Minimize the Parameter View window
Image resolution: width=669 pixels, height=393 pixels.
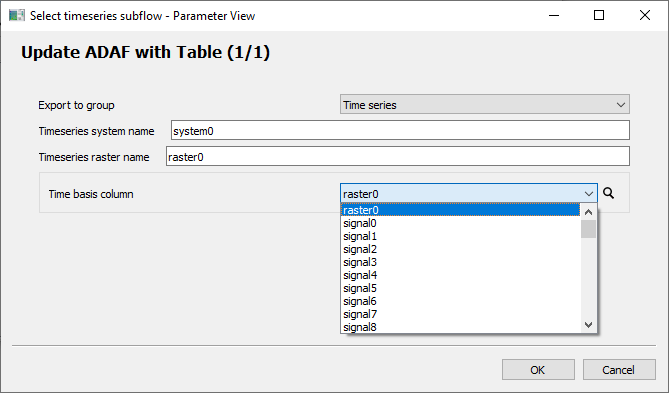tap(554, 15)
